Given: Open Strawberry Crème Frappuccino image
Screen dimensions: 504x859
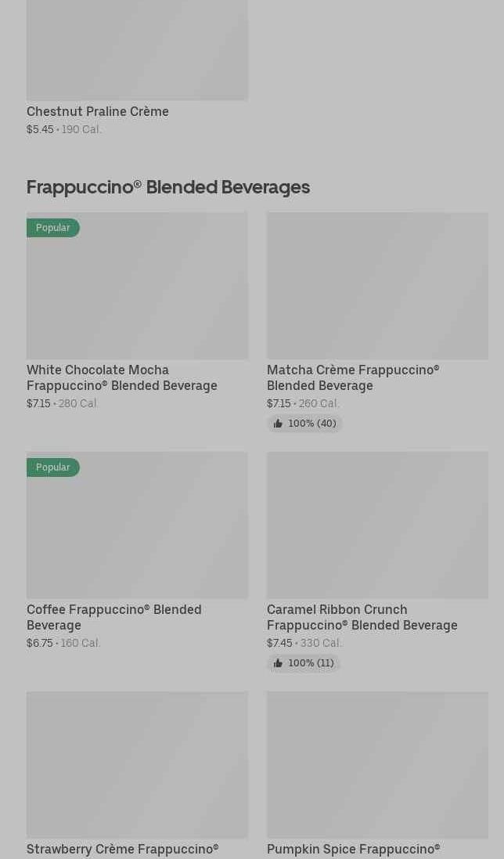Looking at the screenshot, I should pos(137,764).
